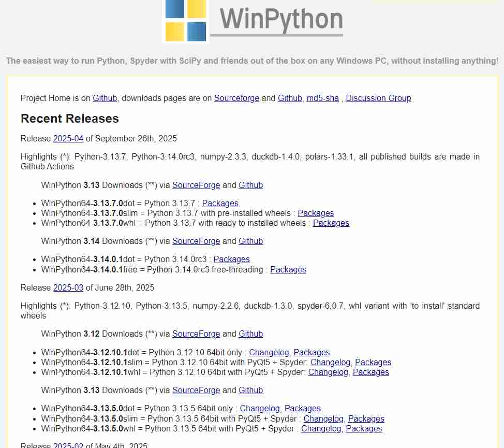The image size is (504, 448).
Task: Open Packages for WinPython64-3.13.7.0slim
Action: click(316, 213)
